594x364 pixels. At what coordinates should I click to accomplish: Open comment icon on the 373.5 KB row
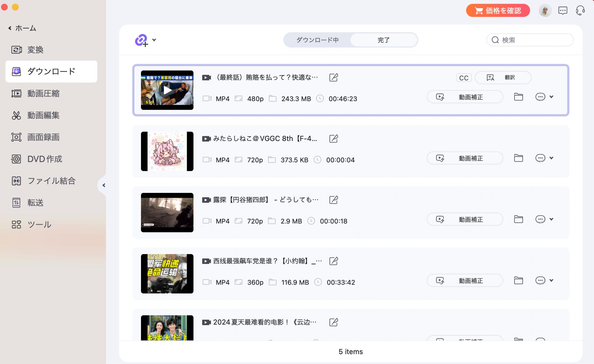[x=540, y=158]
